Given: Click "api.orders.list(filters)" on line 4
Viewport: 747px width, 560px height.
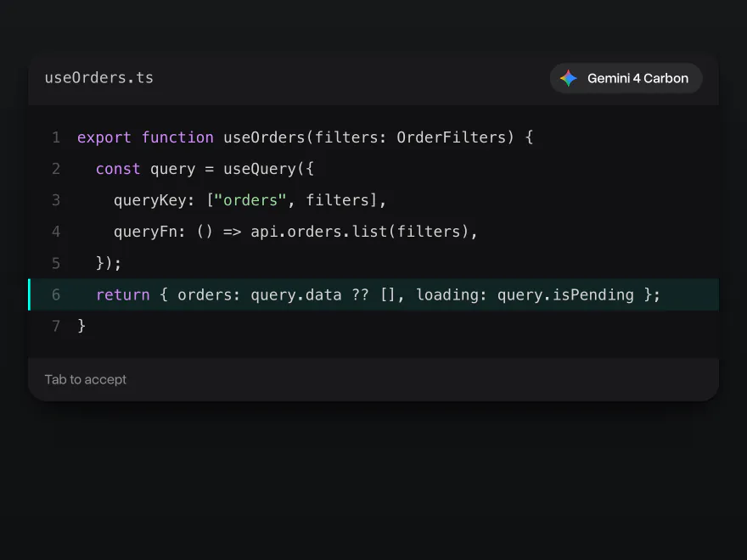Looking at the screenshot, I should 360,232.
